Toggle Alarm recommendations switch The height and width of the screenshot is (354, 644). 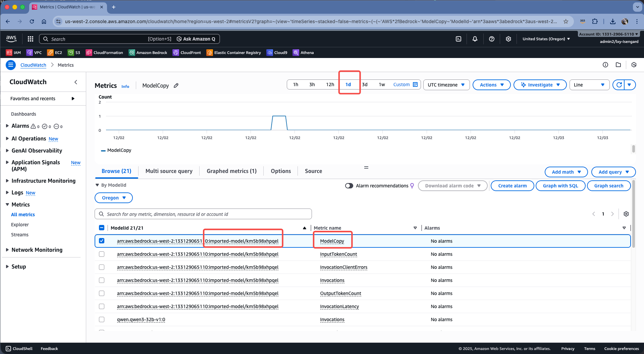point(349,186)
